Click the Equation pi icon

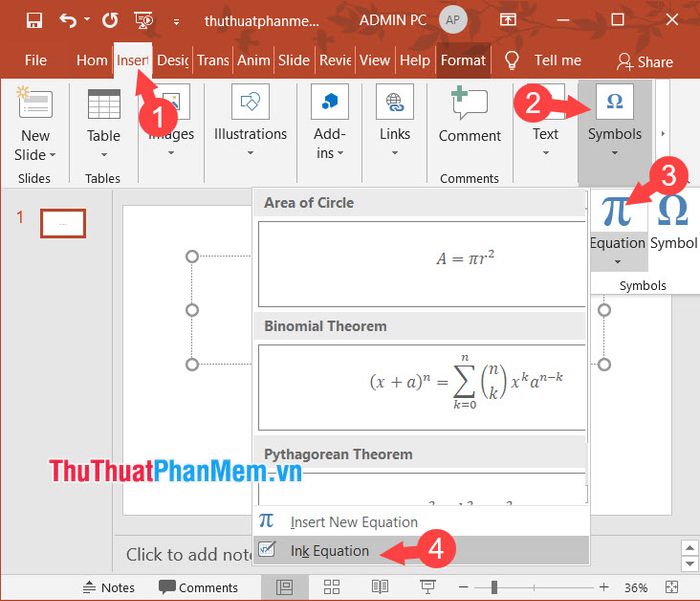click(x=617, y=210)
